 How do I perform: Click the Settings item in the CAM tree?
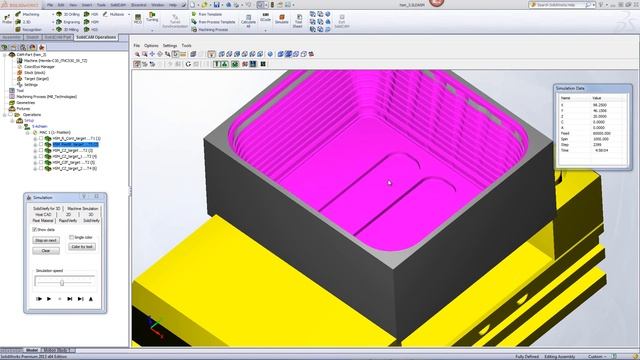(31, 84)
